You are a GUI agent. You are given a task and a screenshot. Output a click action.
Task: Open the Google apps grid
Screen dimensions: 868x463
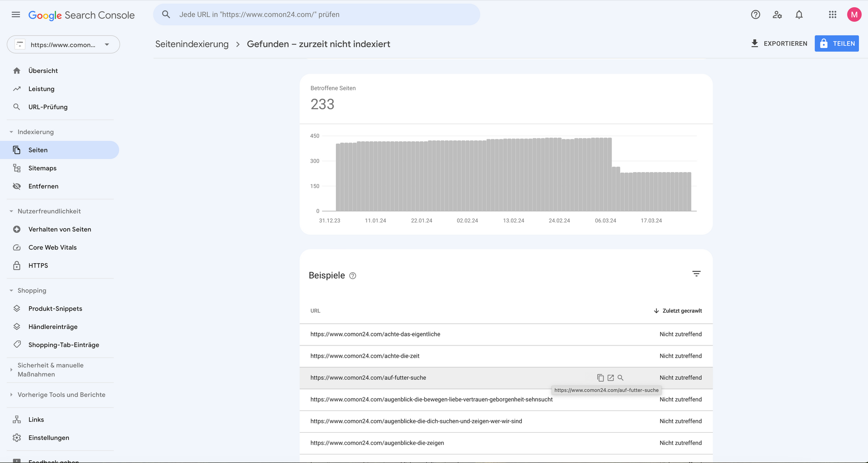pyautogui.click(x=832, y=14)
